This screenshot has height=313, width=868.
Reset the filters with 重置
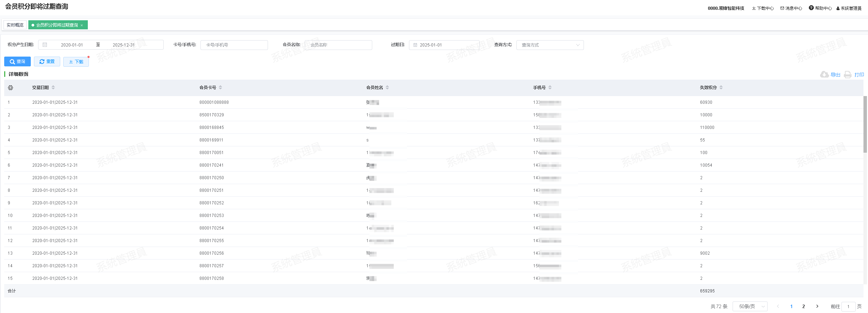tap(47, 61)
